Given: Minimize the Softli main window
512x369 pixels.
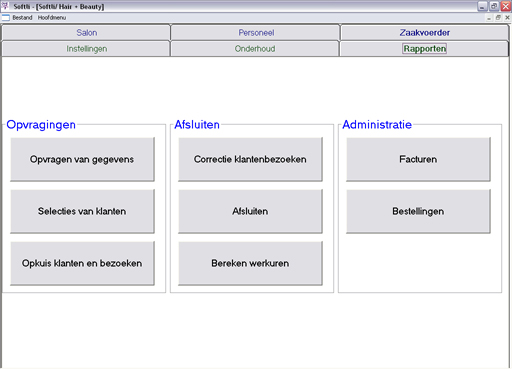Looking at the screenshot, I should tap(482, 6).
